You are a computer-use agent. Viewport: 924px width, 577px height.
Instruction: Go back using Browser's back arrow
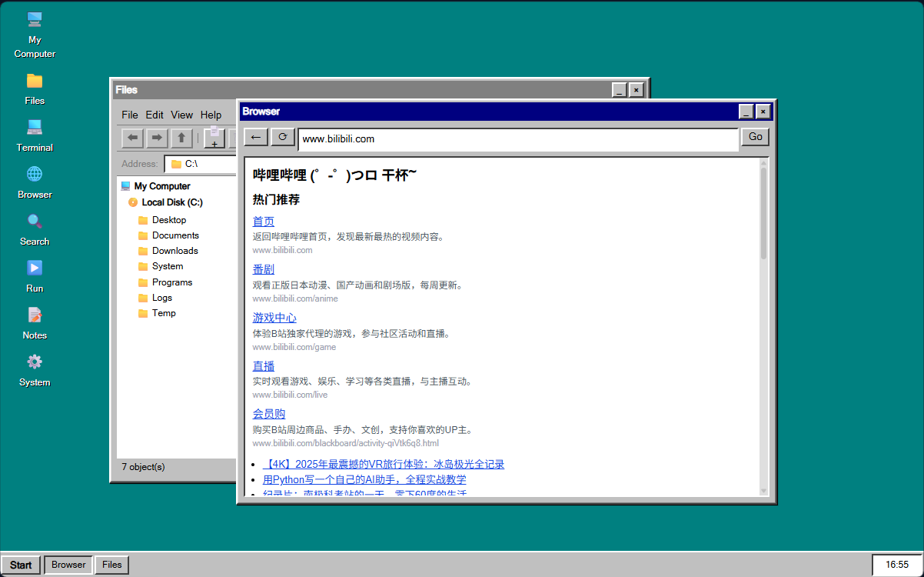pyautogui.click(x=256, y=137)
